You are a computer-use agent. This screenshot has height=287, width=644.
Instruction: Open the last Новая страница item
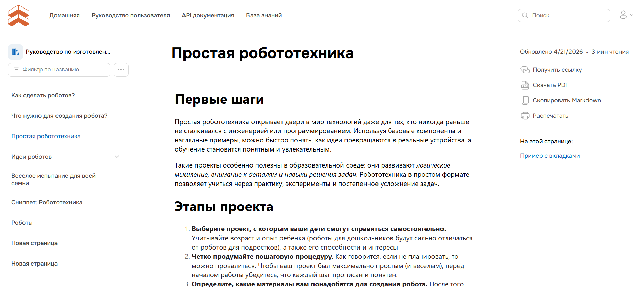point(34,264)
